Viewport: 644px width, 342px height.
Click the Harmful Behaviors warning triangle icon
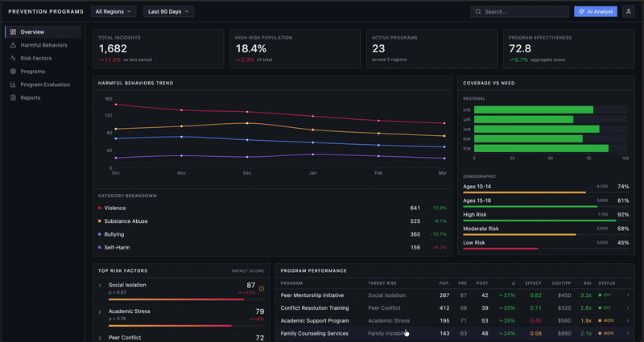[x=13, y=45]
